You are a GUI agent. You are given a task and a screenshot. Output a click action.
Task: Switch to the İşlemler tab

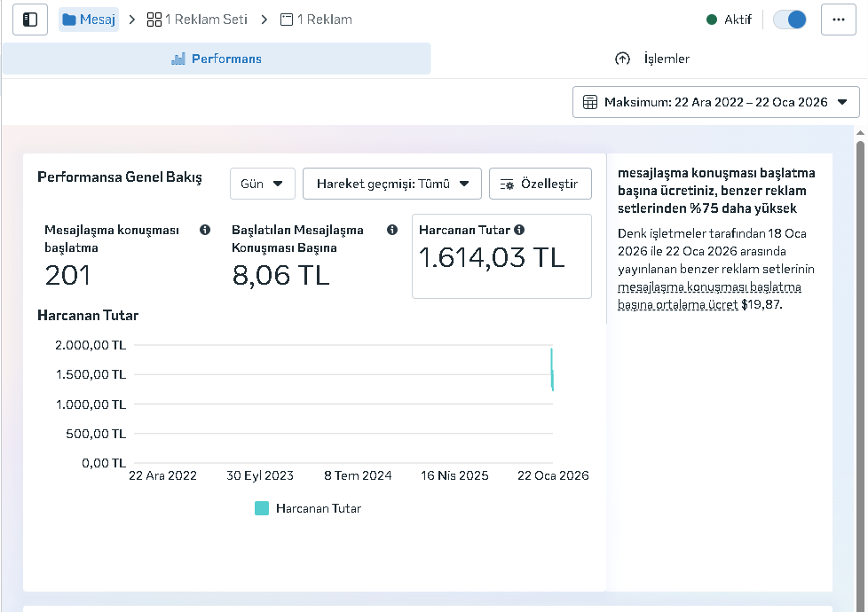tap(651, 59)
